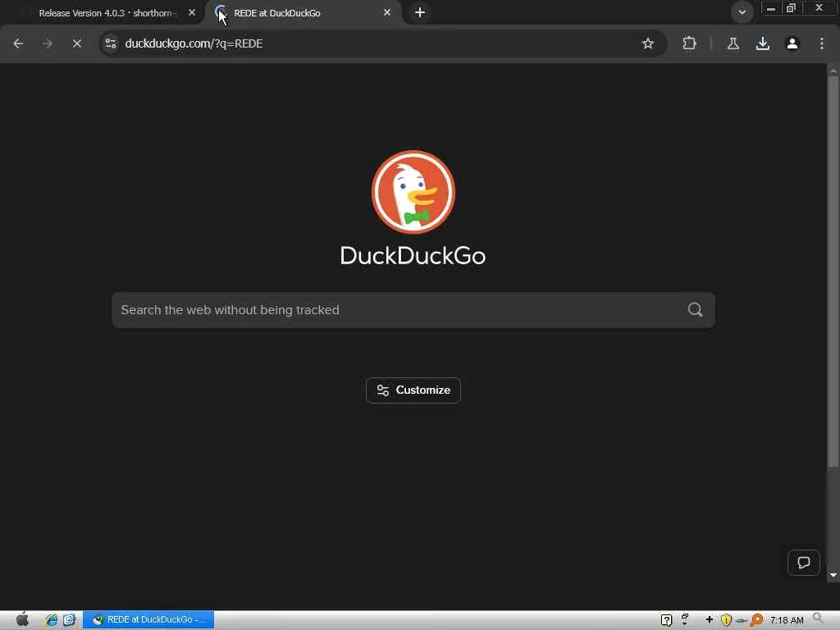Image resolution: width=840 pixels, height=630 pixels.
Task: Open the Customize button
Action: click(x=413, y=390)
